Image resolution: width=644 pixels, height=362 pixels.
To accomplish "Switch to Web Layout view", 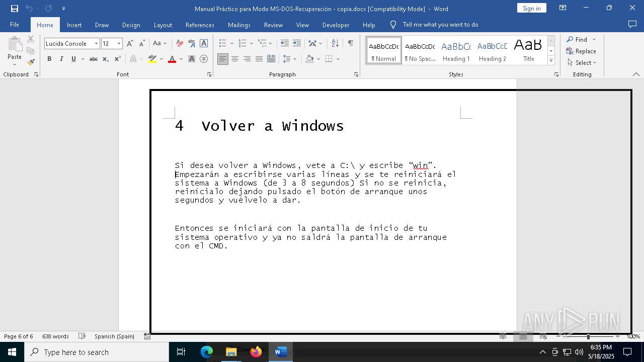I will (x=543, y=336).
